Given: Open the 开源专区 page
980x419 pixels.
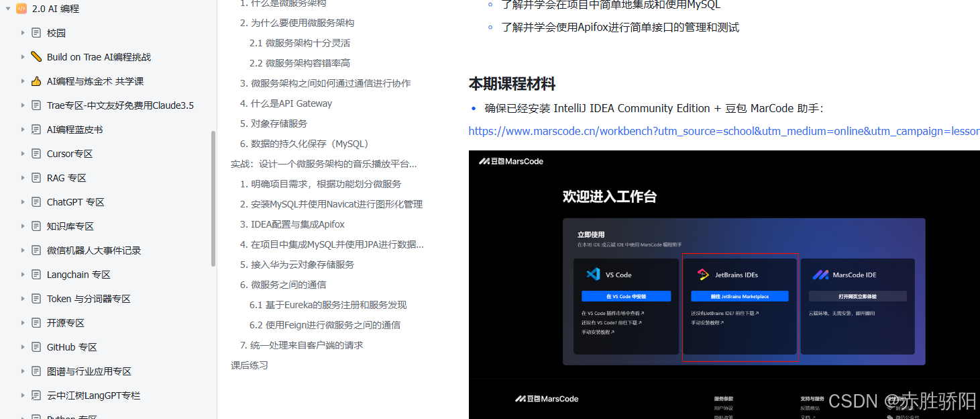Looking at the screenshot, I should tap(66, 323).
